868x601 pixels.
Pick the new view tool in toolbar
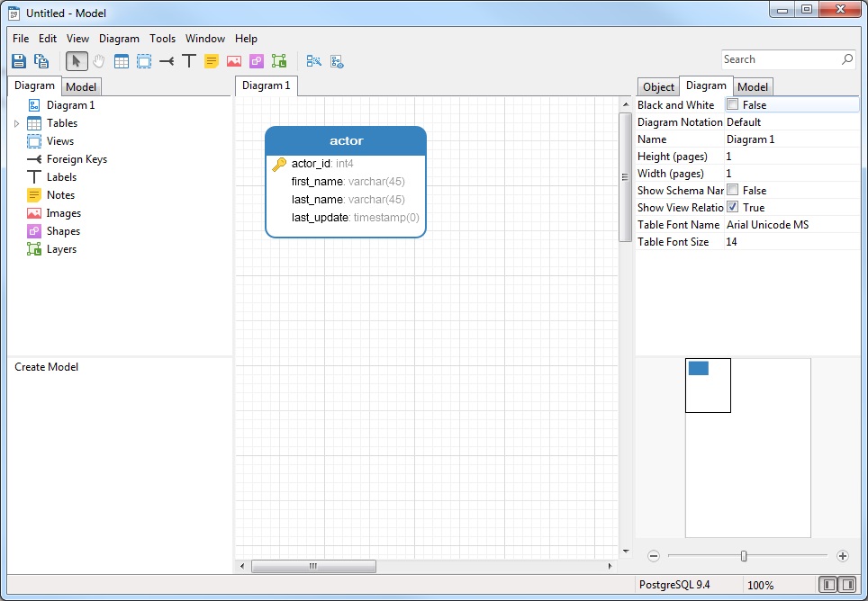(144, 61)
